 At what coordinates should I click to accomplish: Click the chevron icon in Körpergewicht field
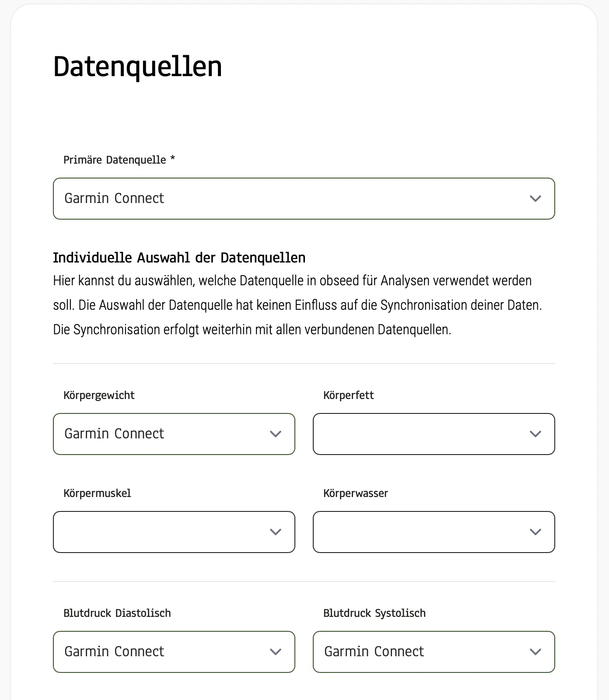pos(275,434)
